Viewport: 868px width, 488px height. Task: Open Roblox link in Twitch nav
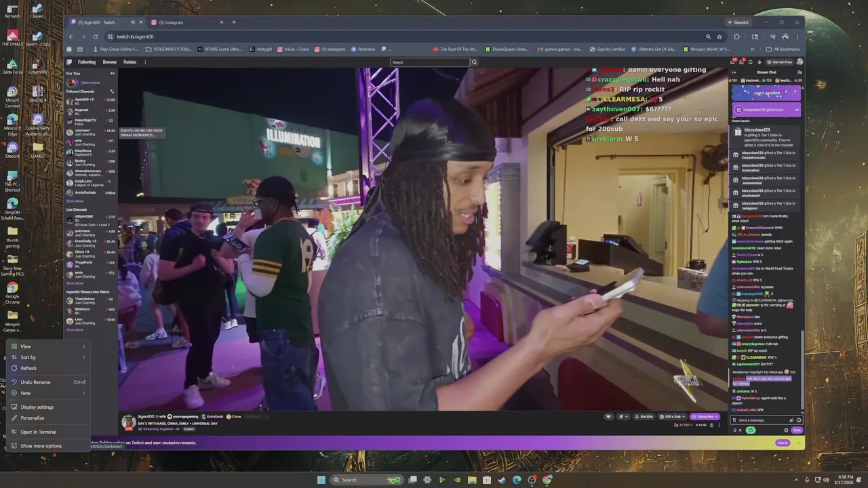coord(130,62)
